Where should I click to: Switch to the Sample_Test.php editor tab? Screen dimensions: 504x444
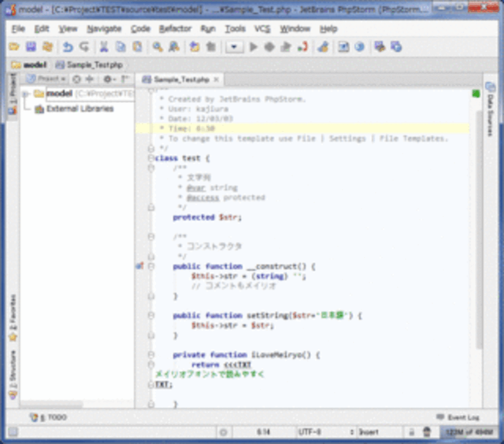point(181,79)
